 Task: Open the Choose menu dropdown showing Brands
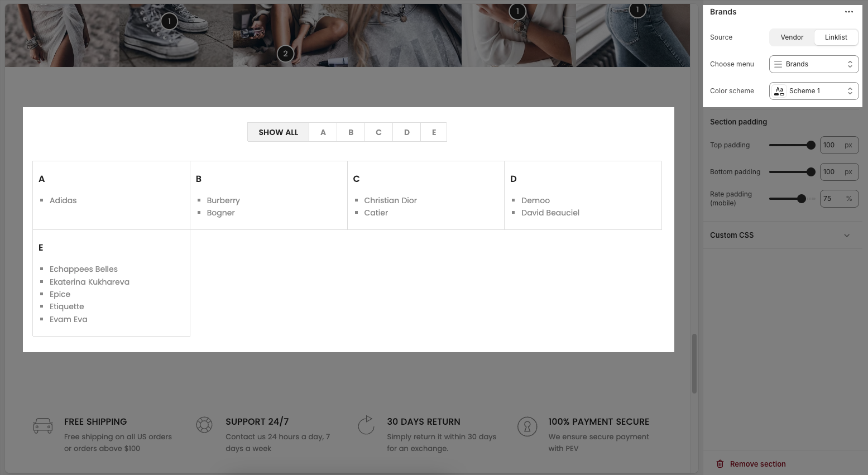point(814,64)
